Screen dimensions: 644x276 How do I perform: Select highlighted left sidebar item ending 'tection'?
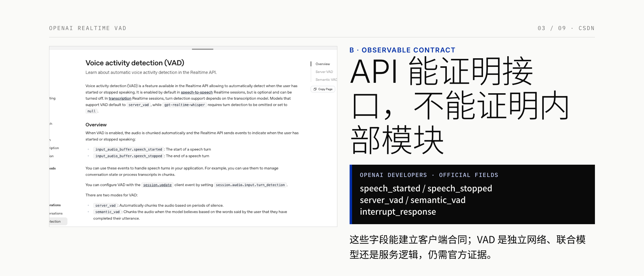click(x=58, y=221)
